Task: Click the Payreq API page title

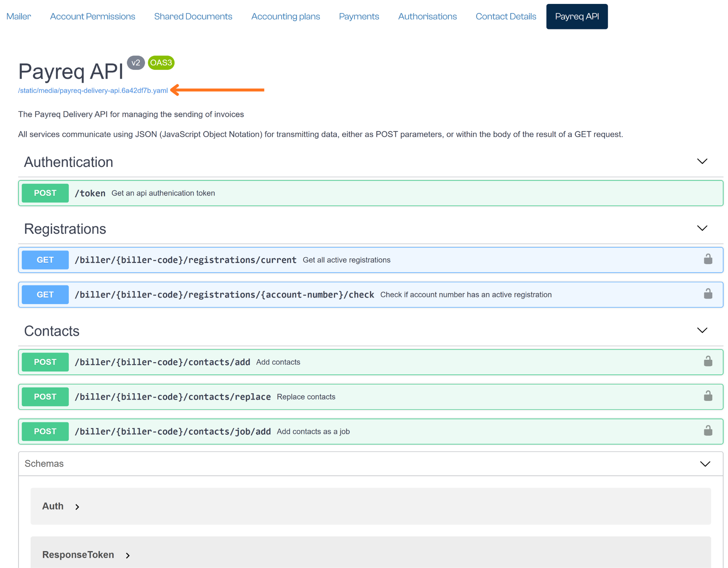Action: point(71,71)
